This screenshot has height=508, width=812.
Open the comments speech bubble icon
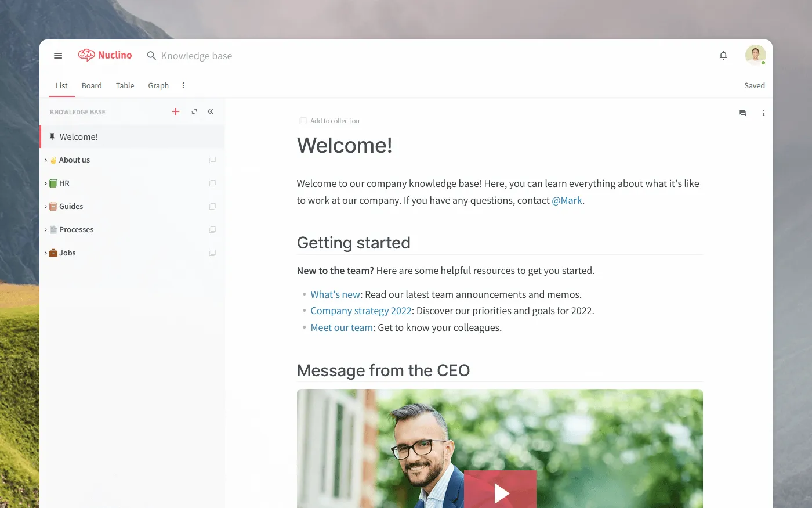pyautogui.click(x=743, y=113)
